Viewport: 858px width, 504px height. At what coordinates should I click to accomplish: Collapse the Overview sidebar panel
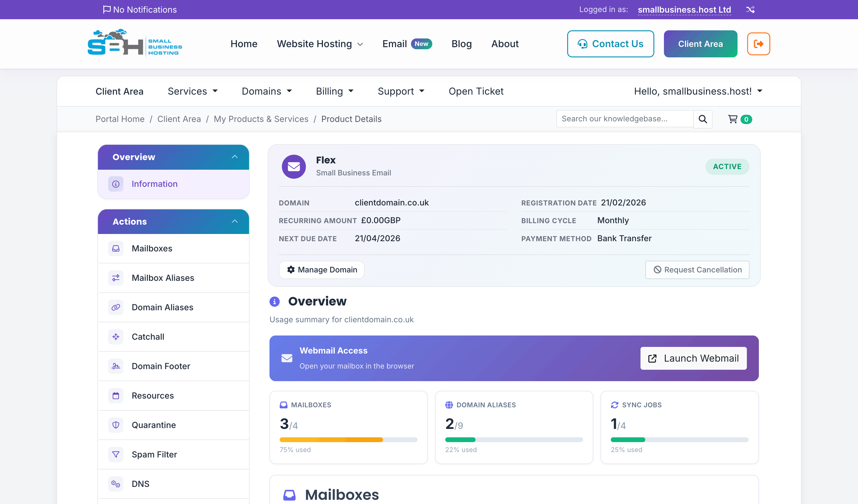[235, 157]
